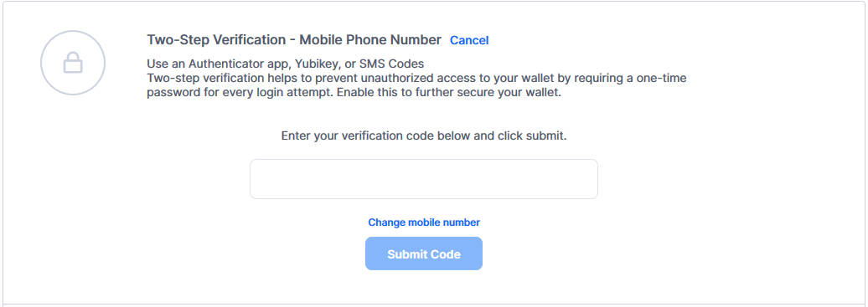Click the Submit Code button

pos(423,254)
